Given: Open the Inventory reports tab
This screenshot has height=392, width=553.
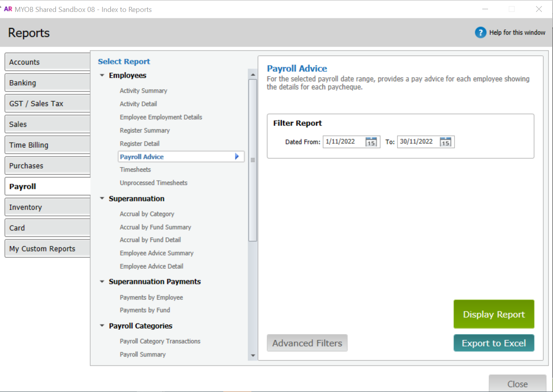Looking at the screenshot, I should click(48, 207).
